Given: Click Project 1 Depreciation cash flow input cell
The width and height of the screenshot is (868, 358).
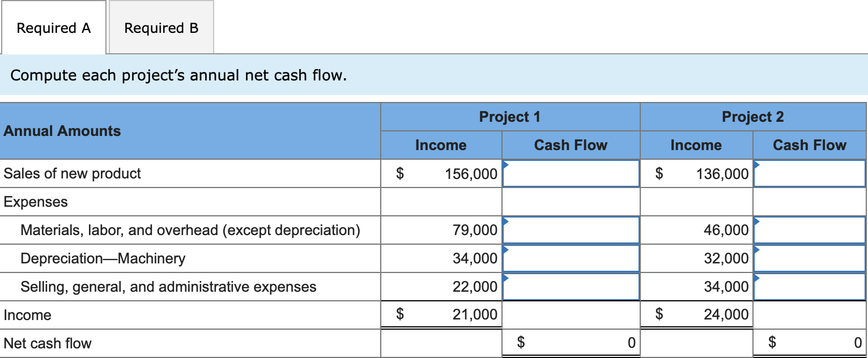Looking at the screenshot, I should (571, 258).
